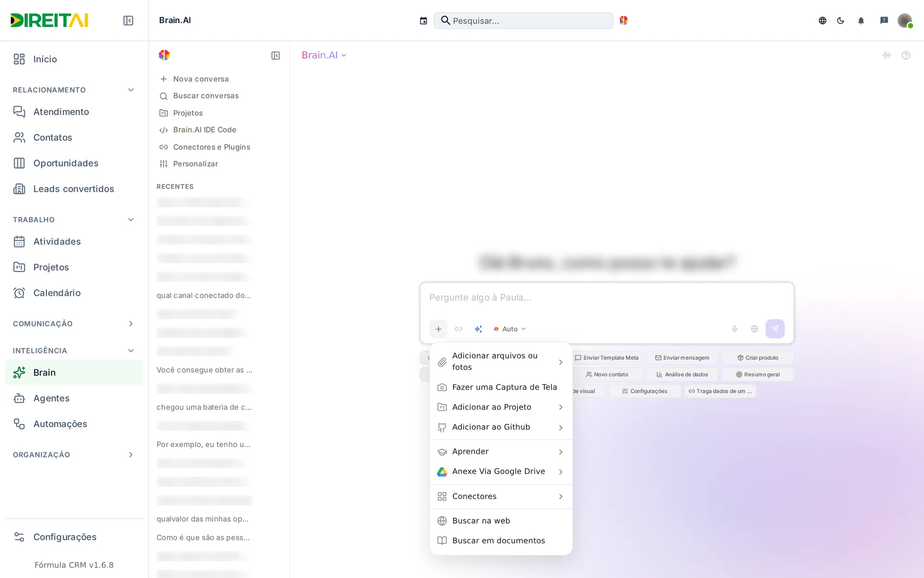This screenshot has width=924, height=578.
Task: Open Brain.AI IDE Code
Action: tap(205, 130)
